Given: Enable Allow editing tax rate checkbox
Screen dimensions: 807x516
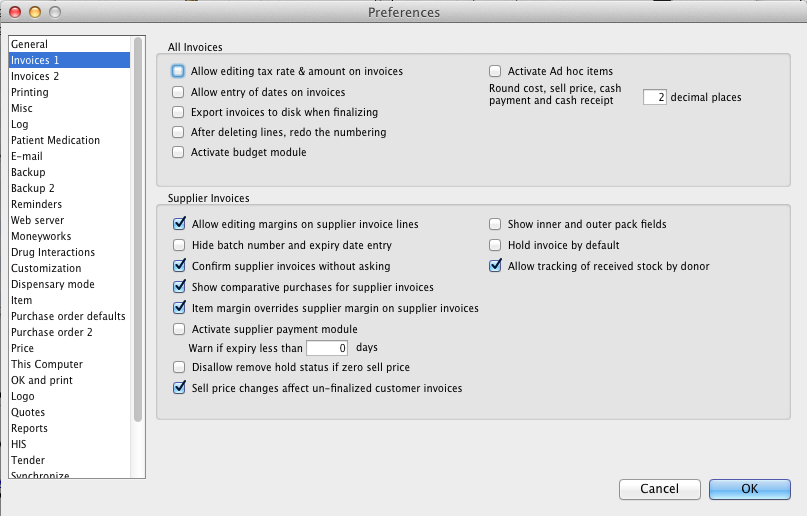Looking at the screenshot, I should click(x=179, y=72).
